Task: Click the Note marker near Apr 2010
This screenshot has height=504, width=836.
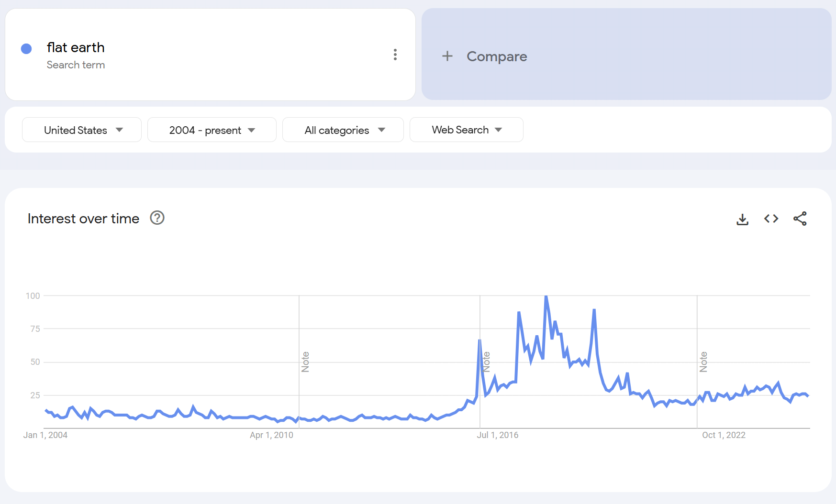Action: pyautogui.click(x=305, y=362)
